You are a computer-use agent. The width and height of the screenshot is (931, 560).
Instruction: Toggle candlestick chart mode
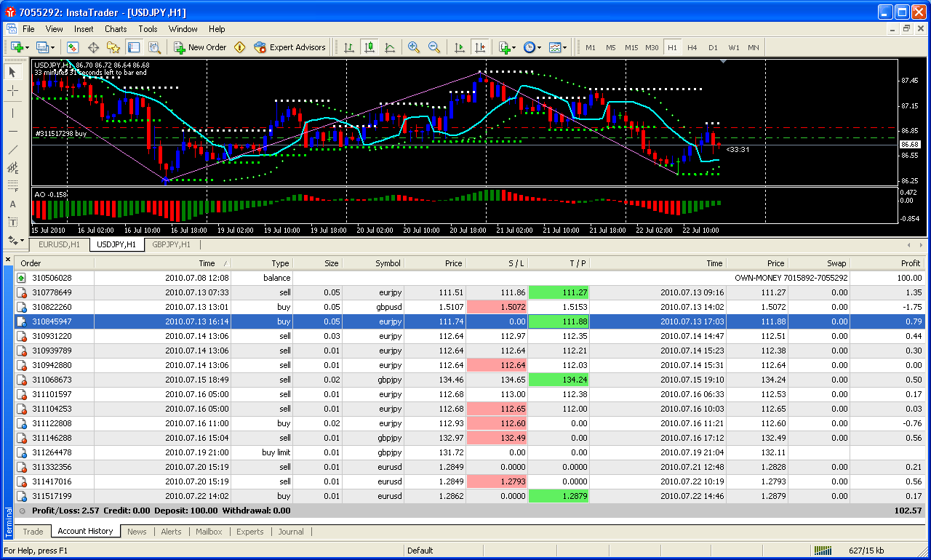[369, 47]
